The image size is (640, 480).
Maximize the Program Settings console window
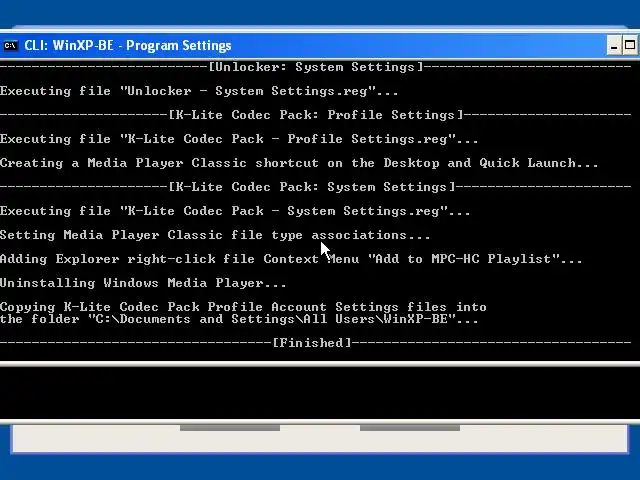[630, 45]
